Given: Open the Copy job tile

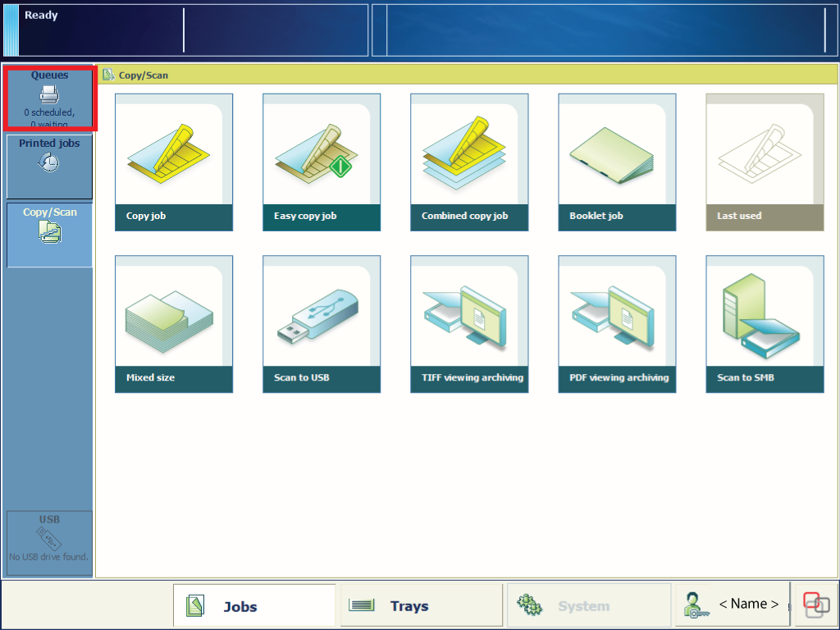Looking at the screenshot, I should (x=174, y=162).
